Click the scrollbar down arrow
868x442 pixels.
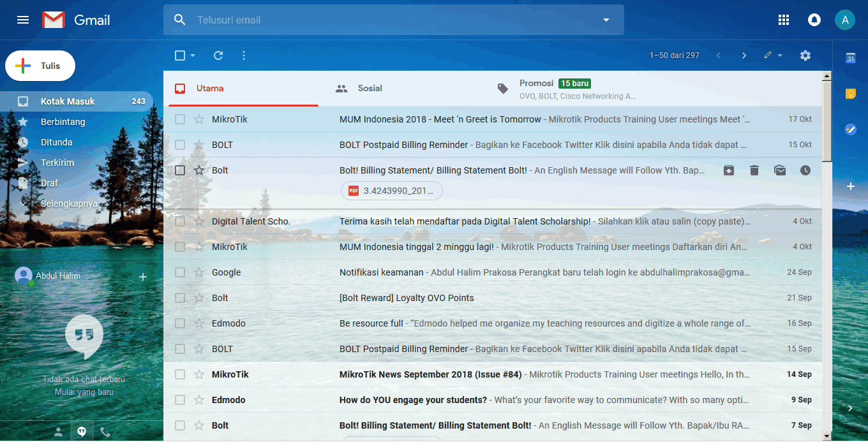[x=827, y=436]
